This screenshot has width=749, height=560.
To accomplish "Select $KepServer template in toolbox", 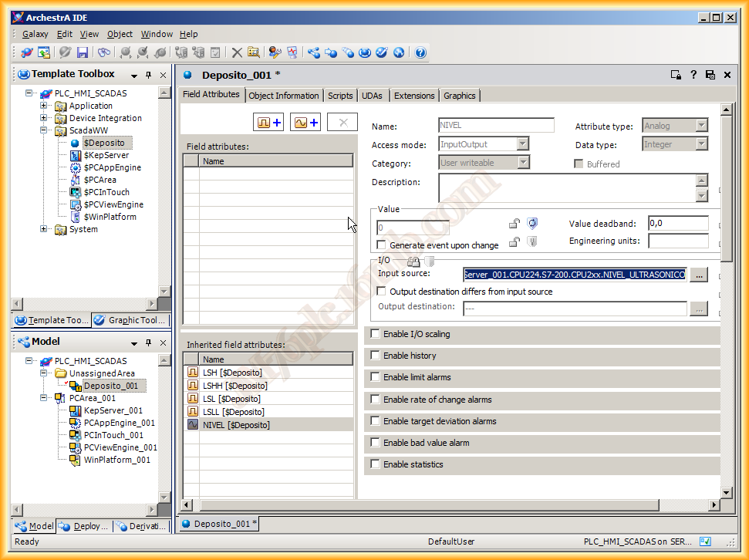I will [x=106, y=155].
